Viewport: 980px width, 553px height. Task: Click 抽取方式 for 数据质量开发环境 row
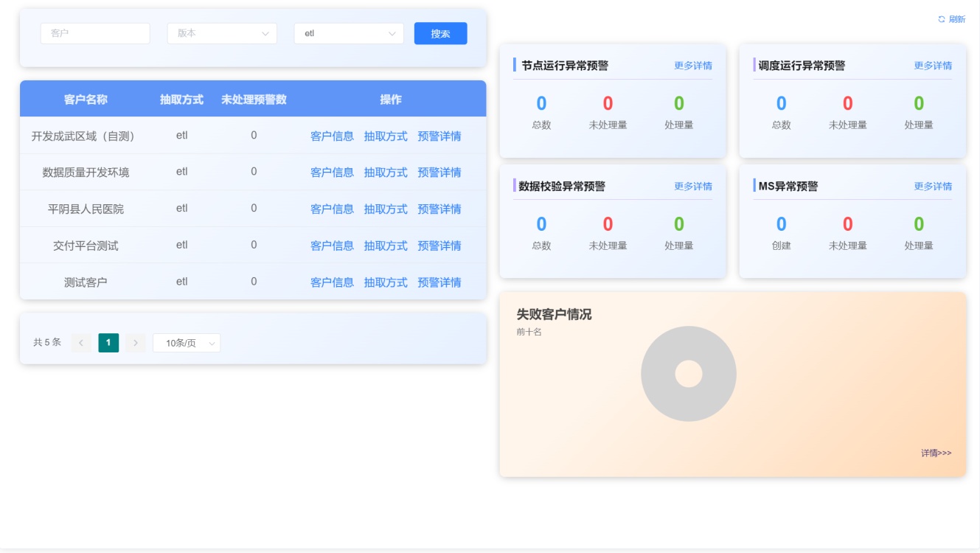[x=386, y=173]
